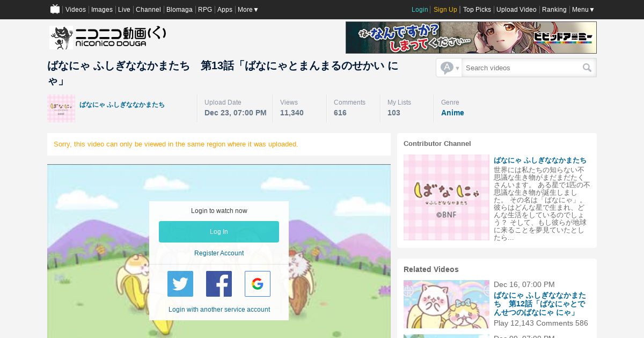Open Images in the top navigation
This screenshot has height=338, width=644.
click(102, 10)
